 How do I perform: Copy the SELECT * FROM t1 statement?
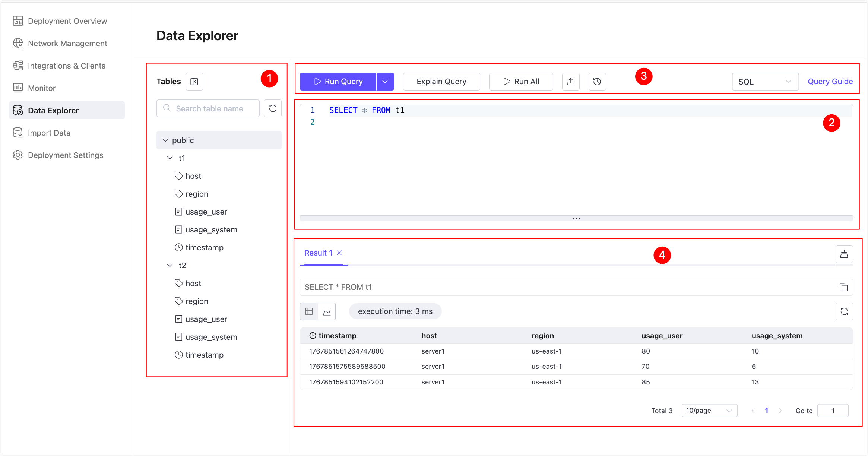844,287
